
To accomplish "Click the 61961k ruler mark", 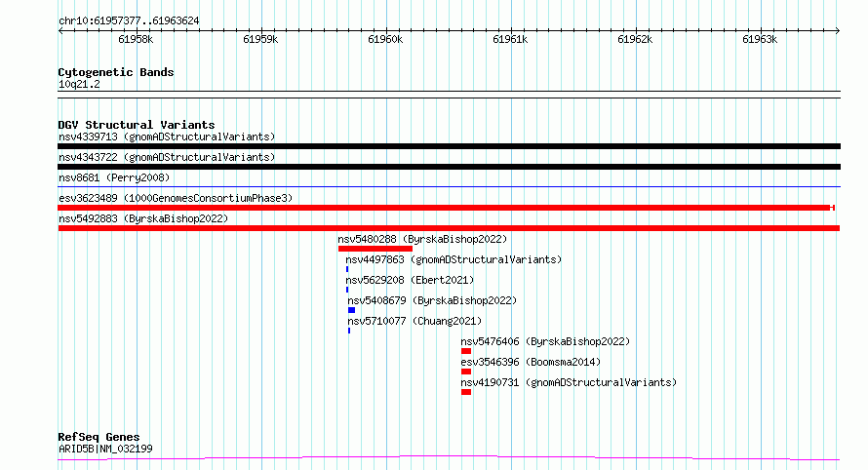I will 510,39.
